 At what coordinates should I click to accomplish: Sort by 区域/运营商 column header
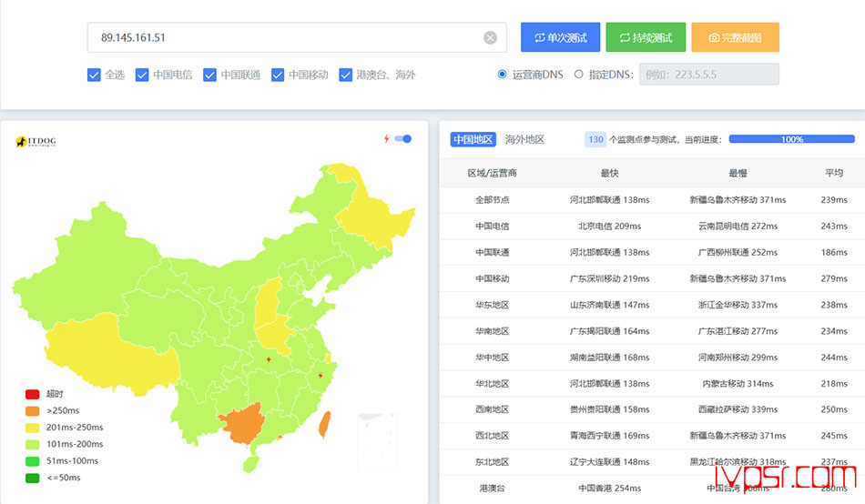point(492,173)
